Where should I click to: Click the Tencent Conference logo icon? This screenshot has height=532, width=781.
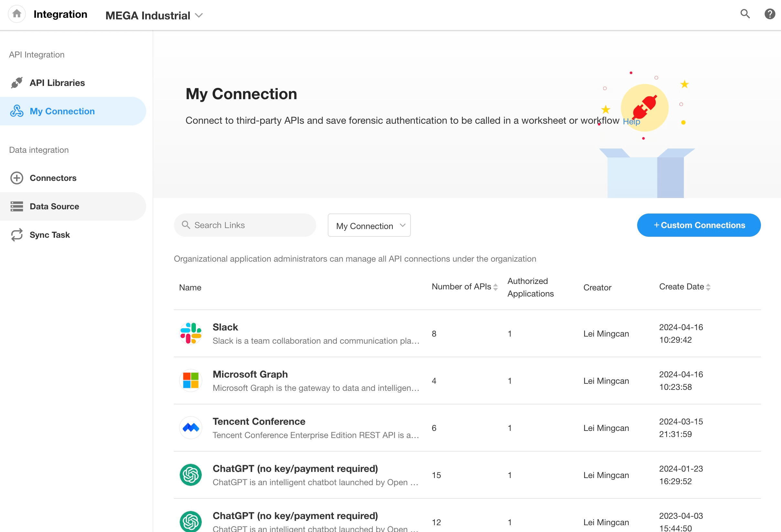[x=190, y=428]
